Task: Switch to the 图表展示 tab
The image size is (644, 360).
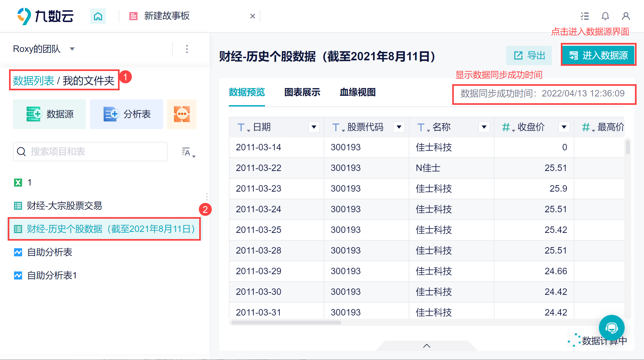Action: (x=302, y=92)
